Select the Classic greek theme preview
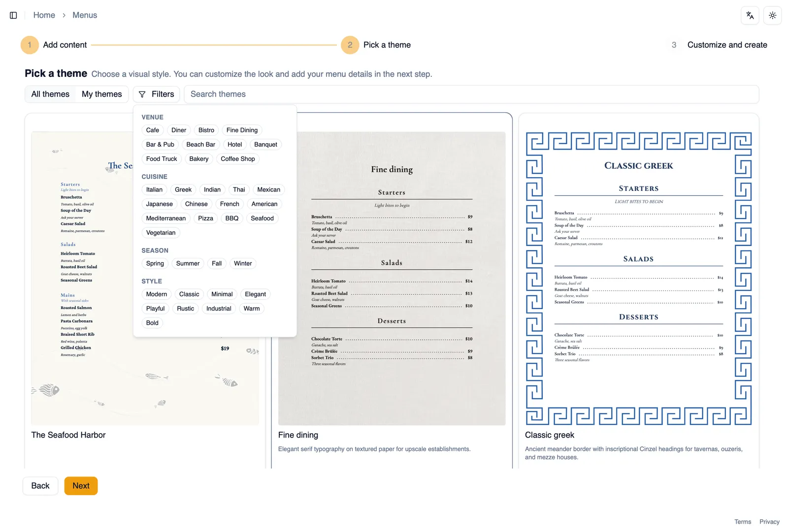The image size is (788, 532). 639,279
